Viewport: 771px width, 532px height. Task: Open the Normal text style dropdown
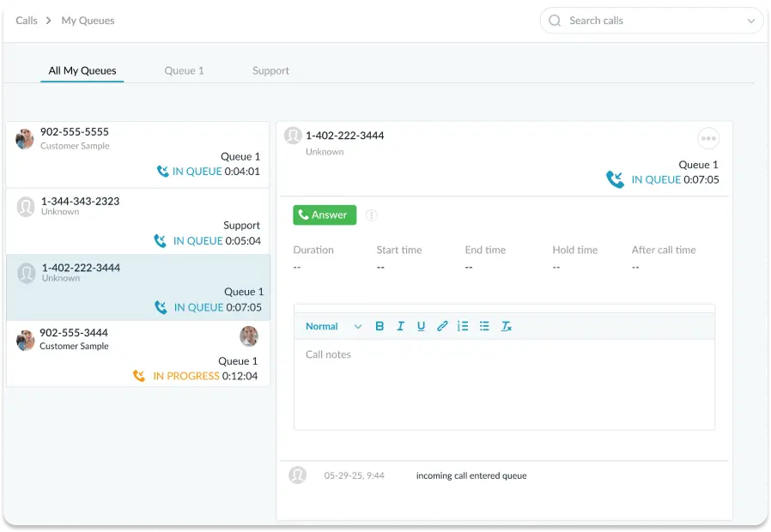click(333, 326)
